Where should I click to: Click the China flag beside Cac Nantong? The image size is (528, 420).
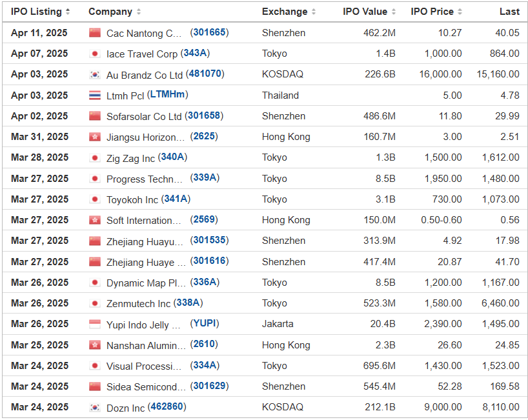[95, 33]
